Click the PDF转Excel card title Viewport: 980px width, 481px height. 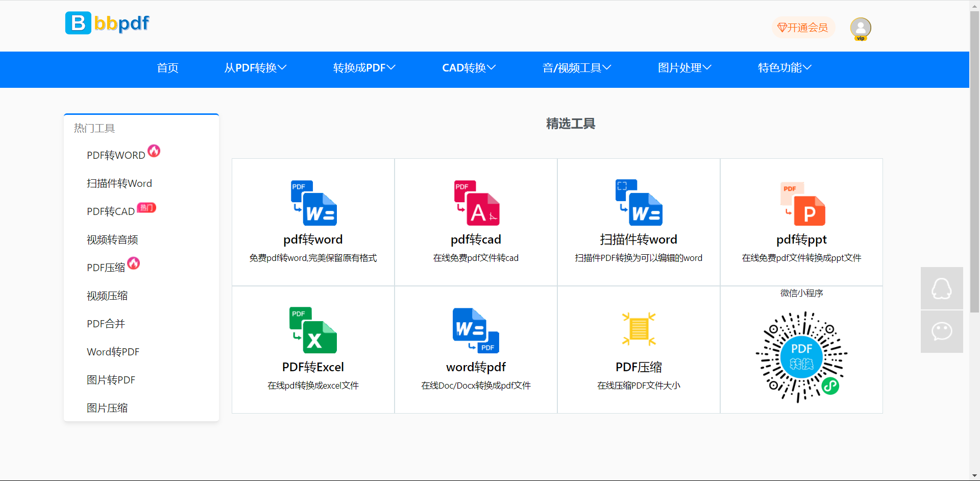(313, 367)
